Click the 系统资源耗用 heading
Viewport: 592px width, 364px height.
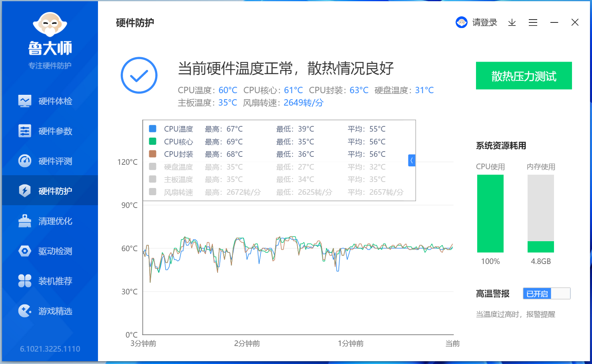pyautogui.click(x=501, y=146)
